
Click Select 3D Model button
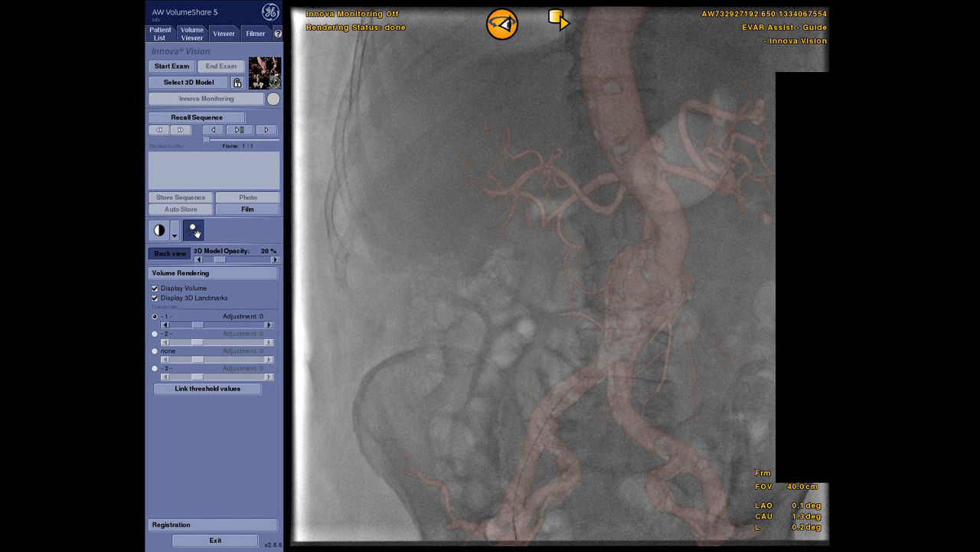[x=188, y=83]
